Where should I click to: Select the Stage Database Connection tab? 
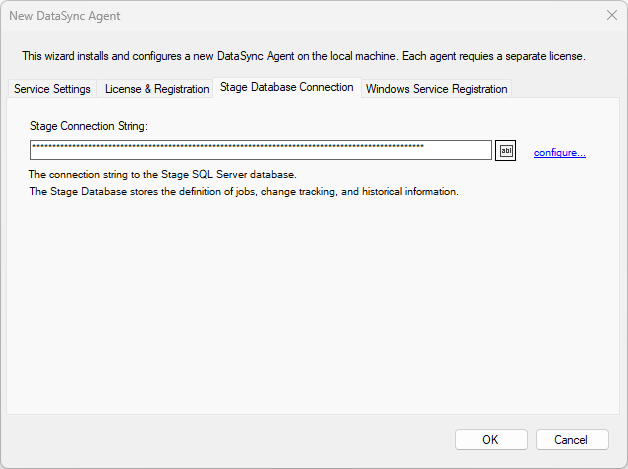coord(286,88)
